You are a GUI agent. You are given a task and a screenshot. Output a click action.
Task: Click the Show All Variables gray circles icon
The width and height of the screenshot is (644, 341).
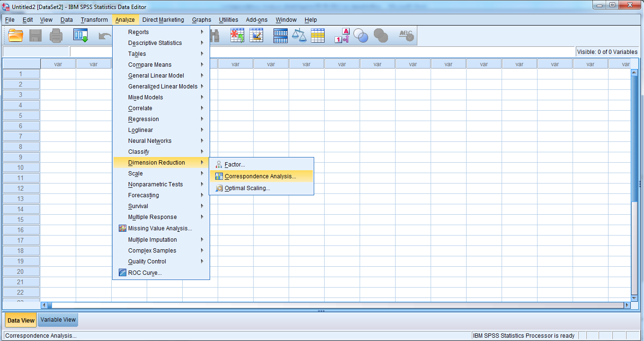pos(380,35)
